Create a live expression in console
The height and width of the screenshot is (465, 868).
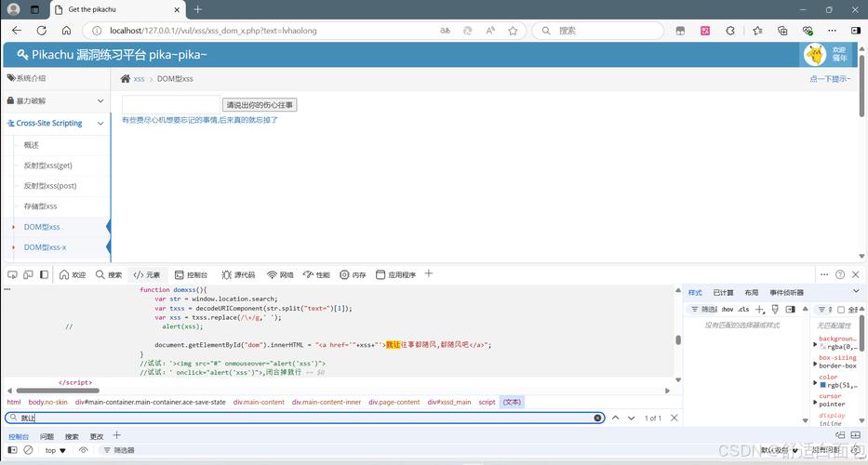point(83,450)
